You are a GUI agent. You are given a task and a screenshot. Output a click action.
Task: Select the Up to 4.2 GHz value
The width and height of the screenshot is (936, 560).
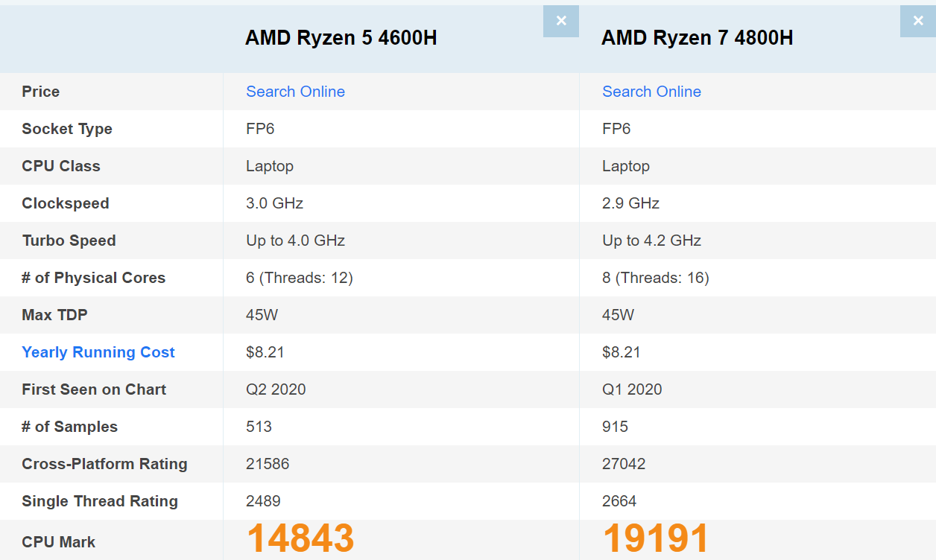pos(651,241)
